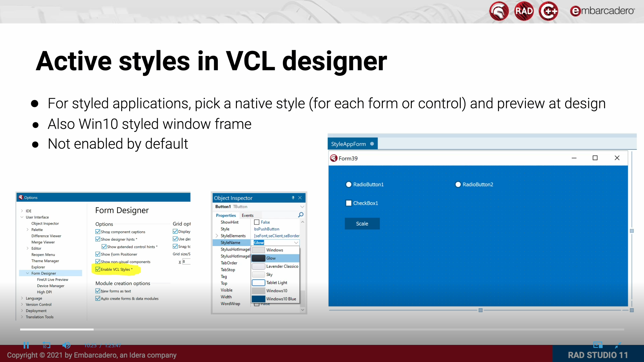Expand the Version Control tree node
The image size is (644, 362).
click(x=22, y=304)
